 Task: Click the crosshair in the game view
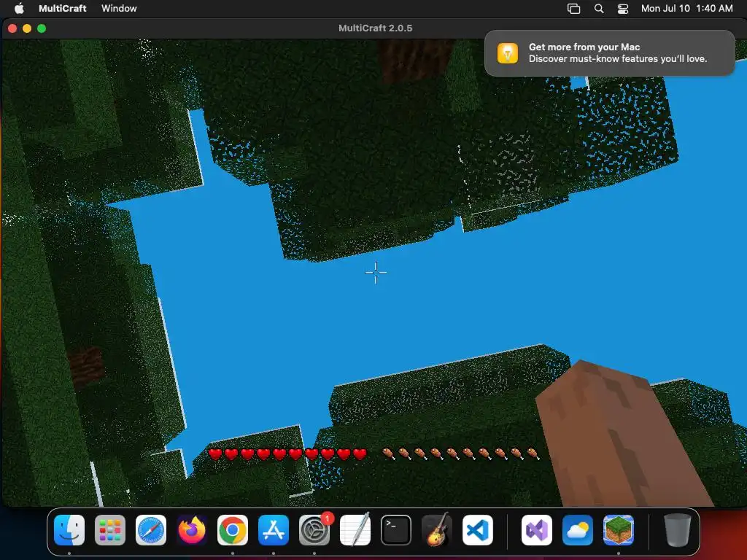[376, 273]
